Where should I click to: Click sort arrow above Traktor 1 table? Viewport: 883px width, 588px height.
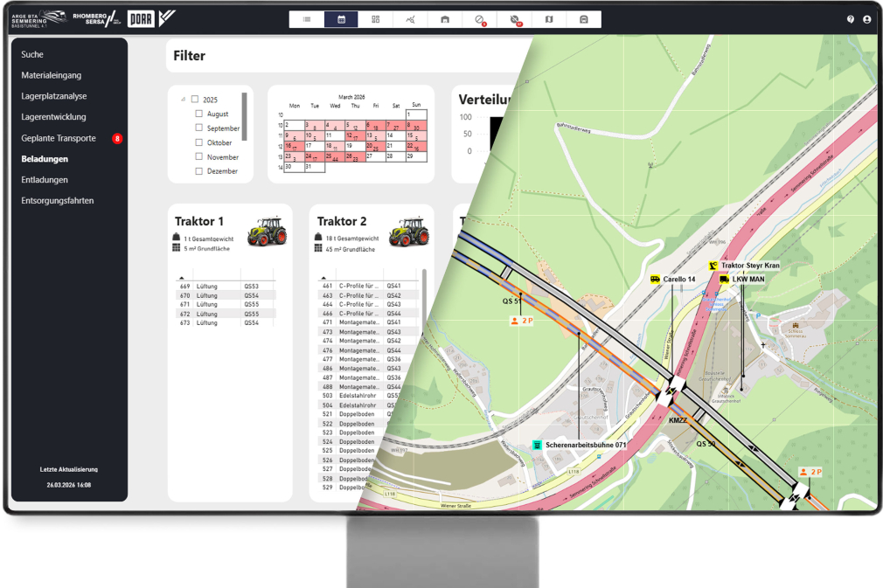point(181,278)
